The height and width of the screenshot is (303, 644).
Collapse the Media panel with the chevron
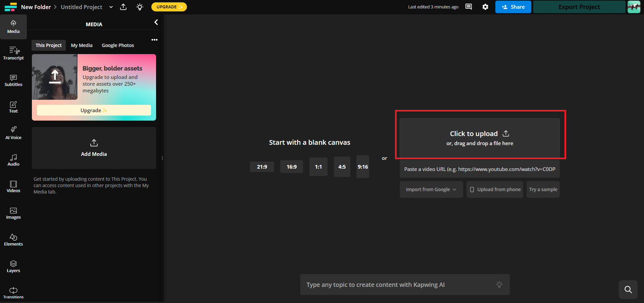(x=156, y=22)
